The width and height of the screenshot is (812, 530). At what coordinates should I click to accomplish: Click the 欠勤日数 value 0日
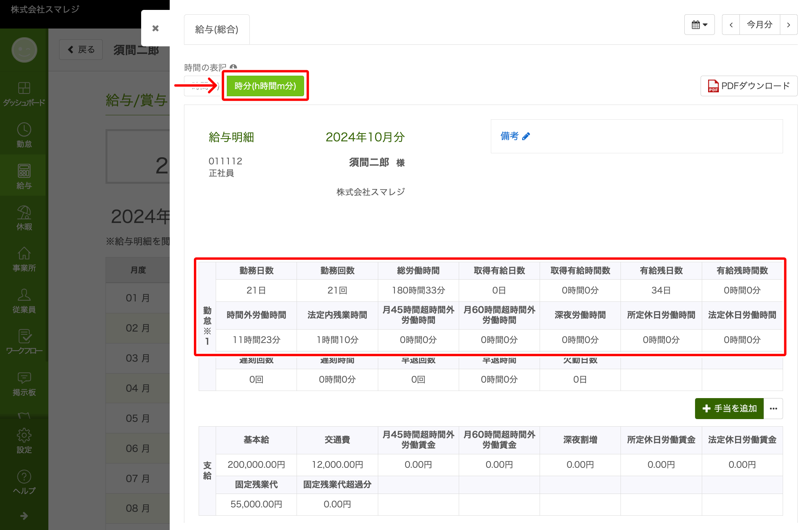[x=580, y=379]
